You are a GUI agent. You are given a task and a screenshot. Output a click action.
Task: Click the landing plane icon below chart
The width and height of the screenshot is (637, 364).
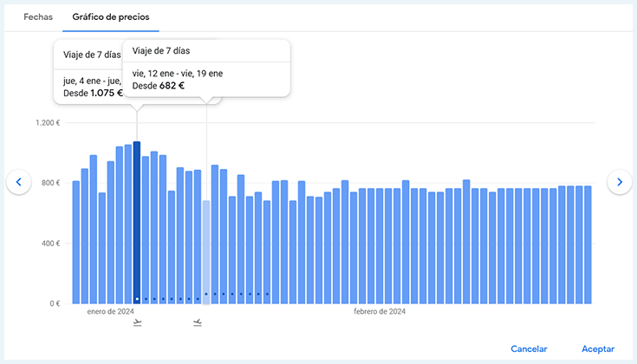198,323
